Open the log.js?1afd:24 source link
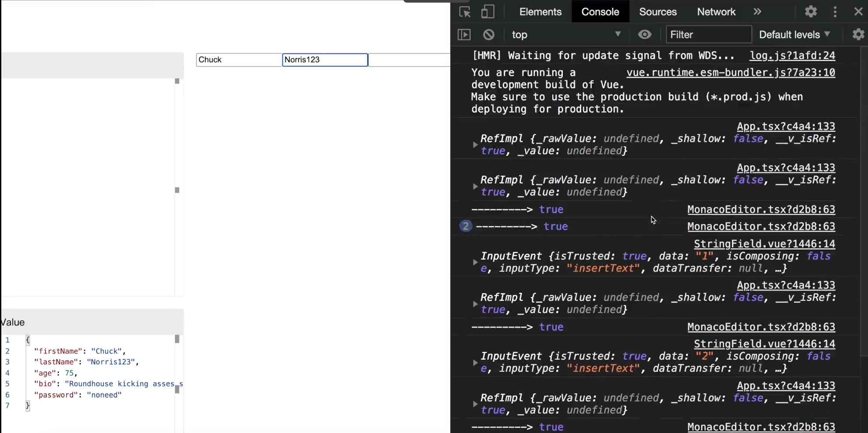The image size is (868, 433). [x=792, y=56]
